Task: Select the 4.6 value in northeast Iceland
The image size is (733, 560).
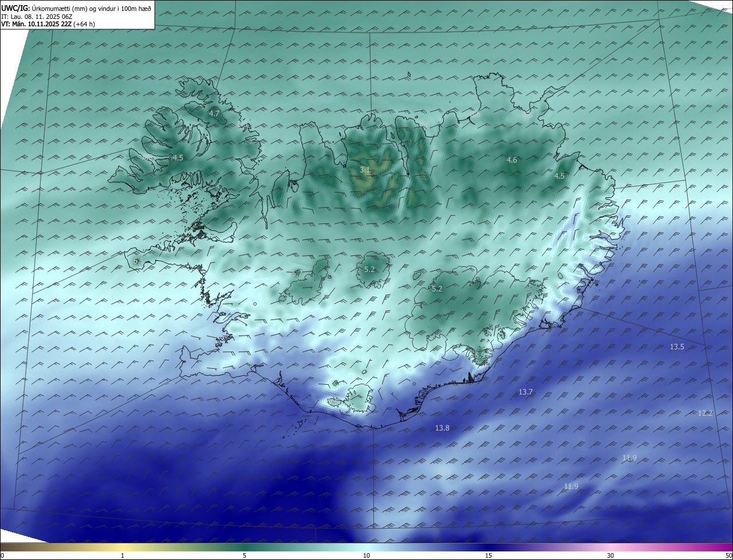Action: 512,160
